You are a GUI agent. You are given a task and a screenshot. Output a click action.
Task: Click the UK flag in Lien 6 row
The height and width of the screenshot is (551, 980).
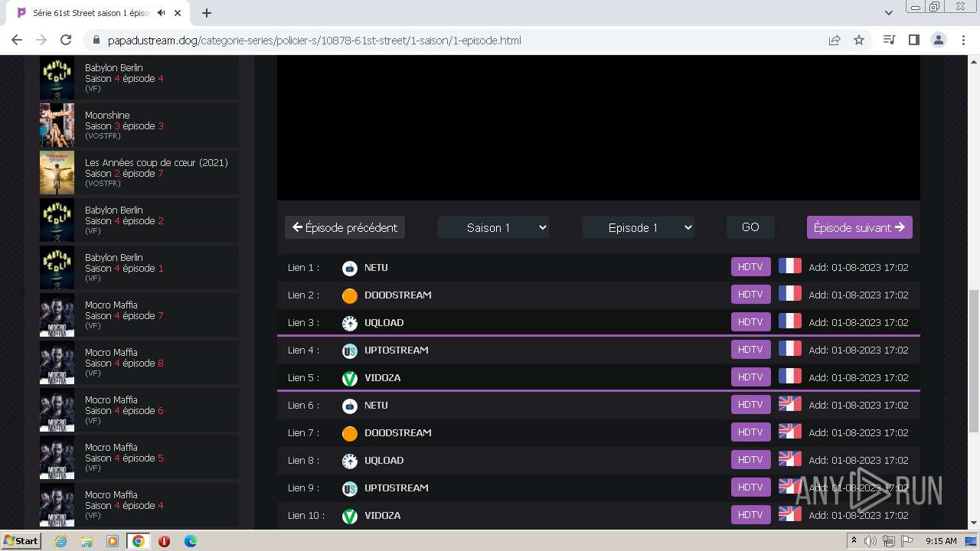point(789,404)
